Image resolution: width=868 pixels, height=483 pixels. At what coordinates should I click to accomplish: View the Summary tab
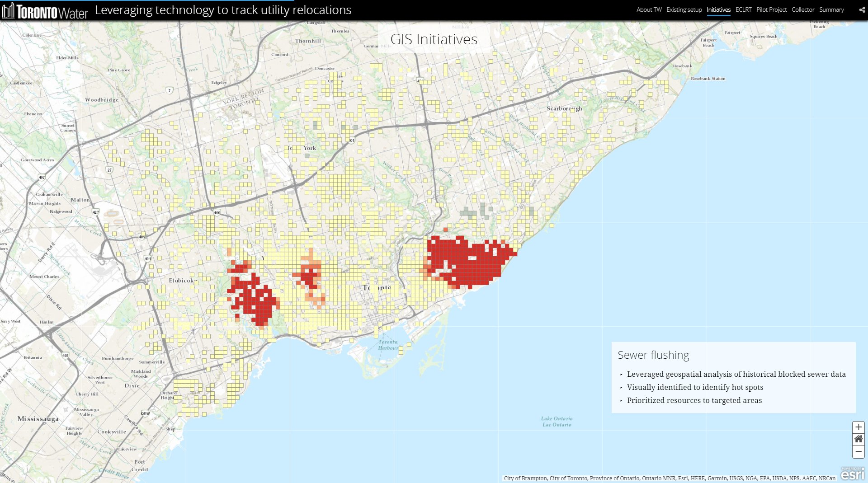[x=831, y=10]
